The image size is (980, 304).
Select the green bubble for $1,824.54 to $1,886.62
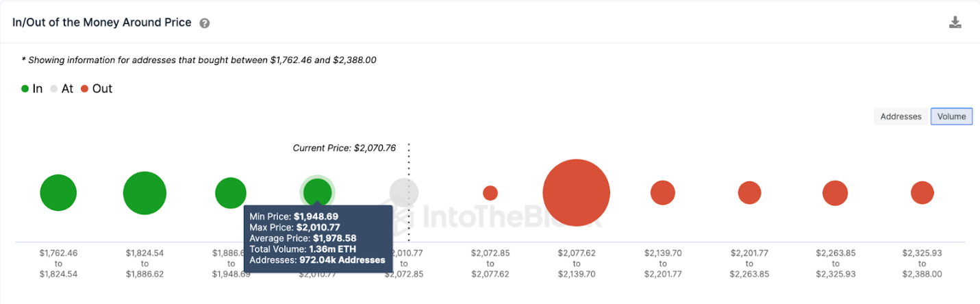tap(145, 193)
